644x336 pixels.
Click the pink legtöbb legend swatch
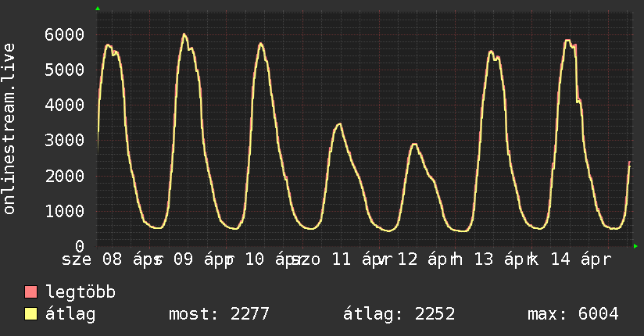30,291
